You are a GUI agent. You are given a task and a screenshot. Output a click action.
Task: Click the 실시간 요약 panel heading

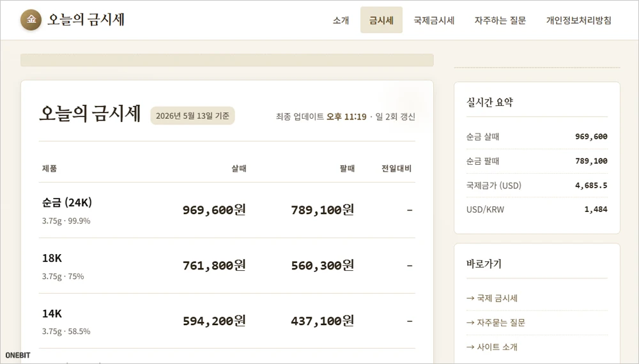489,102
